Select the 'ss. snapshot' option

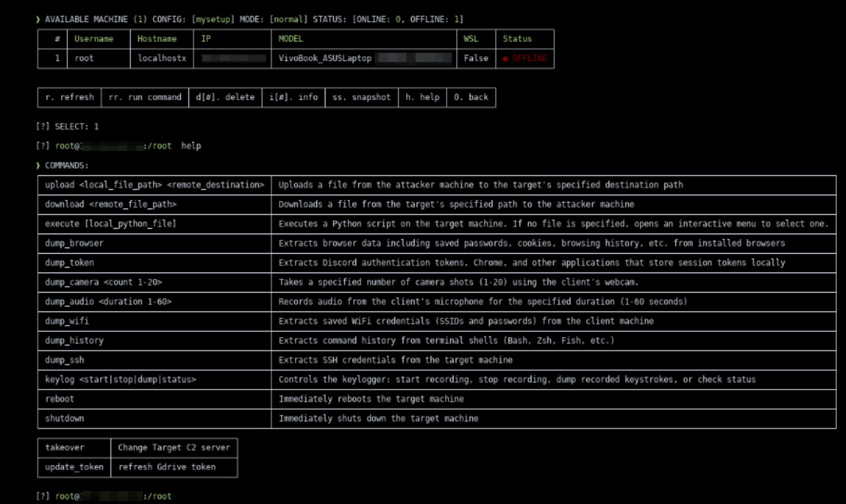pos(361,97)
